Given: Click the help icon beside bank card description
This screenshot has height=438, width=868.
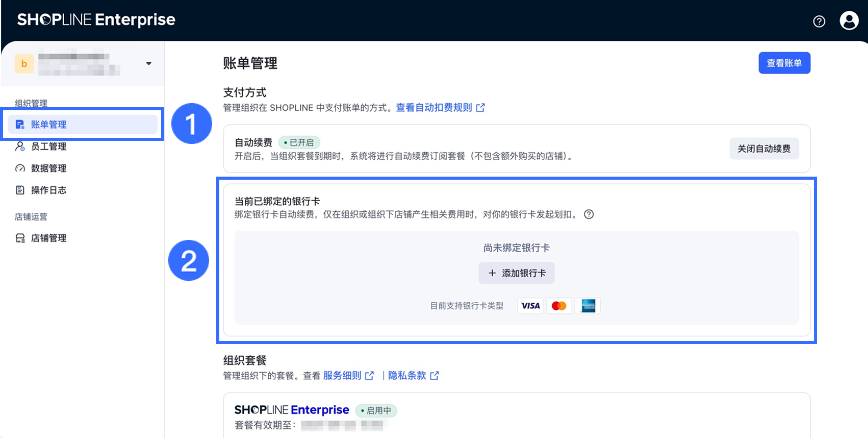Looking at the screenshot, I should (589, 214).
